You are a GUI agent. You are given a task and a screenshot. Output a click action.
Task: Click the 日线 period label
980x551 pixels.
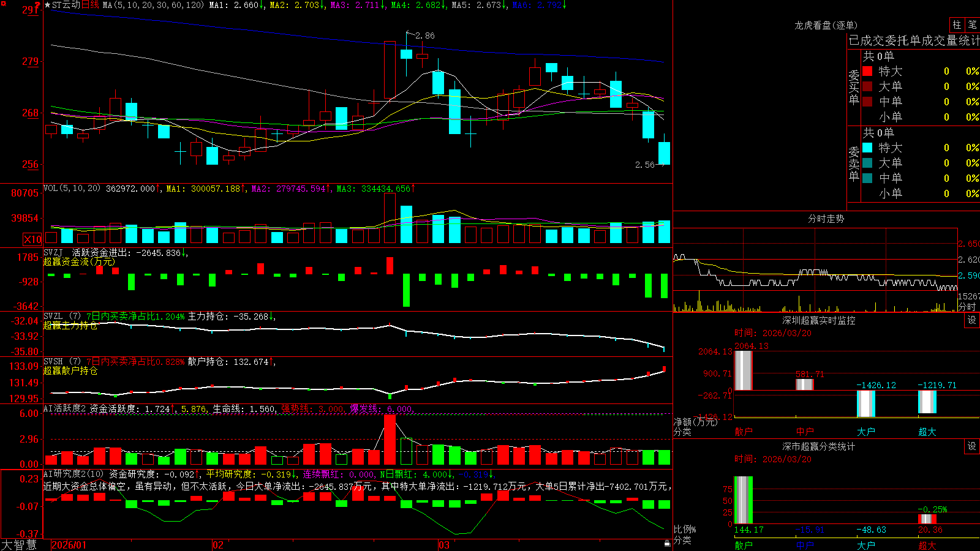tap(90, 5)
